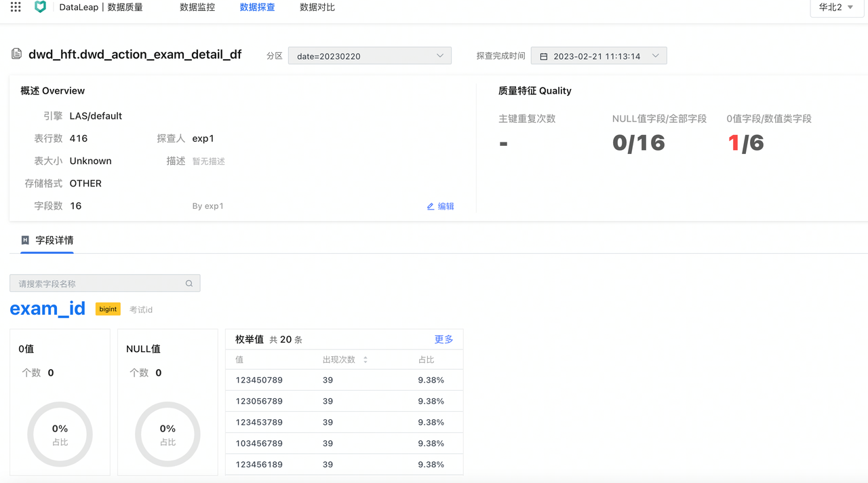Click the value 123453789
This screenshot has width=868, height=483.
coord(259,422)
